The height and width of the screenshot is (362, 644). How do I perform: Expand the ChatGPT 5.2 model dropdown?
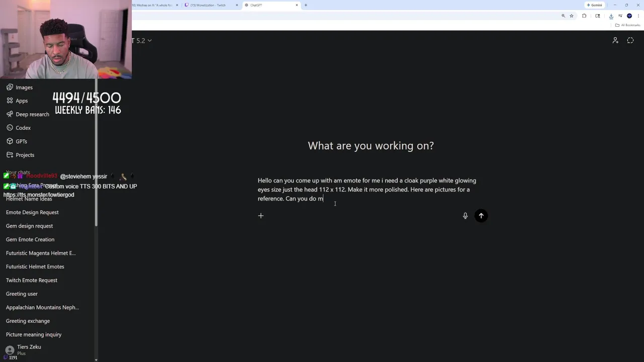[x=141, y=40]
